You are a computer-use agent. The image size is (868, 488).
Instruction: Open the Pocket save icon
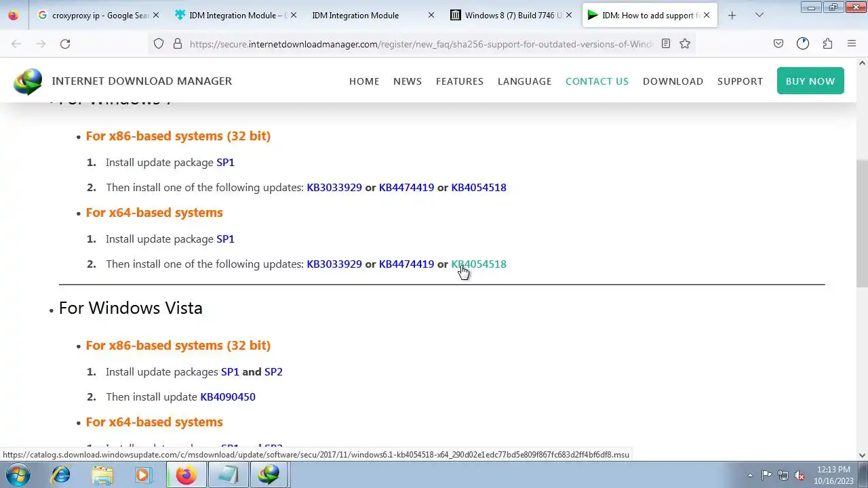[x=778, y=43]
